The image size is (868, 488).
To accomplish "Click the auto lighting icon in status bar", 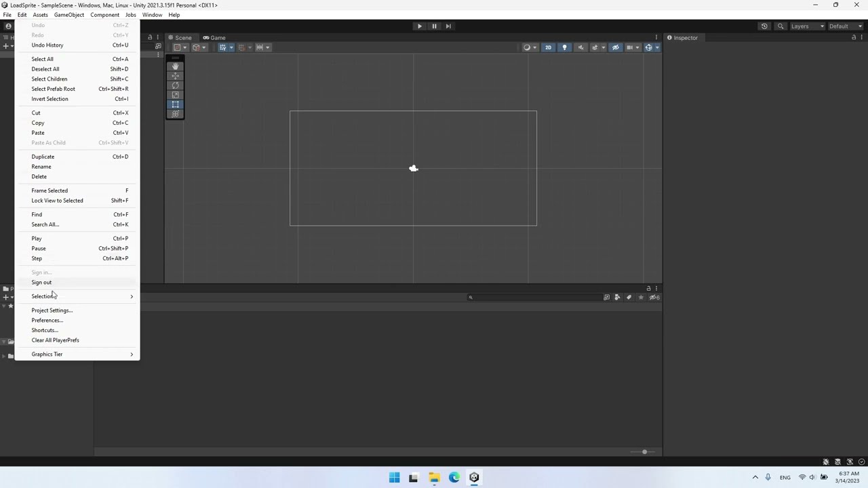I will [x=850, y=462].
